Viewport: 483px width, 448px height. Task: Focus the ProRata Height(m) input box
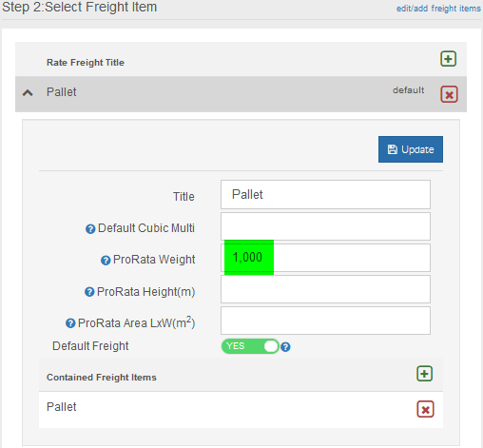coord(325,289)
